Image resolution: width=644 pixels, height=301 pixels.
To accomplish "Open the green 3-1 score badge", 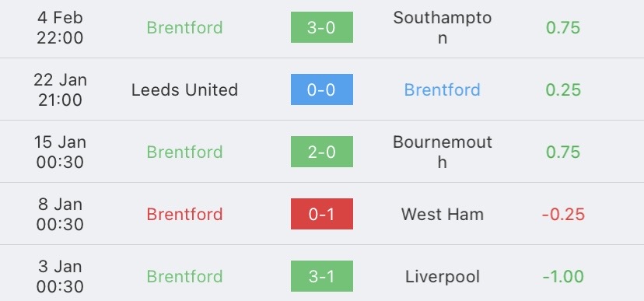I will (x=321, y=276).
